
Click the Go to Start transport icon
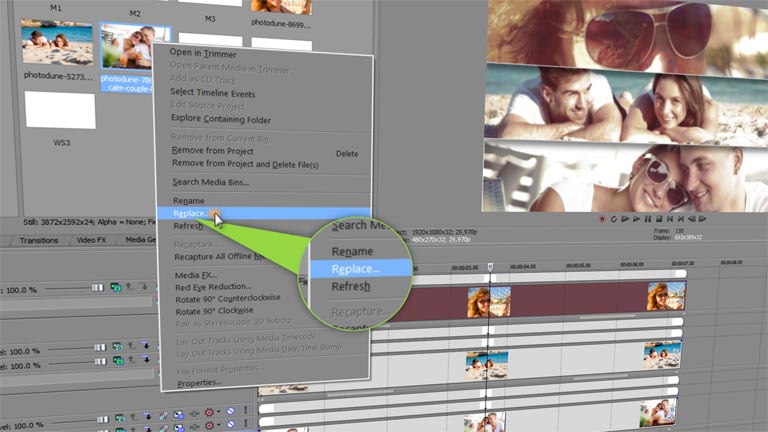coord(670,219)
